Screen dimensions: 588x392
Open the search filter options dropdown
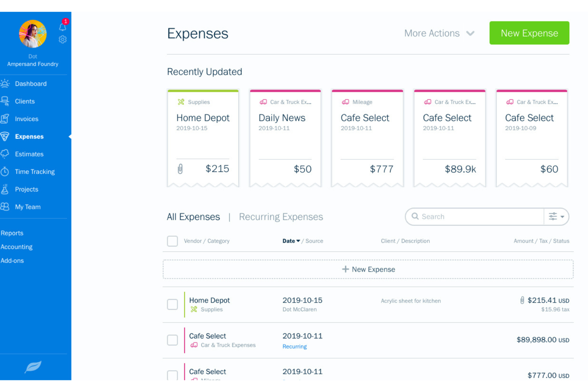coord(556,217)
